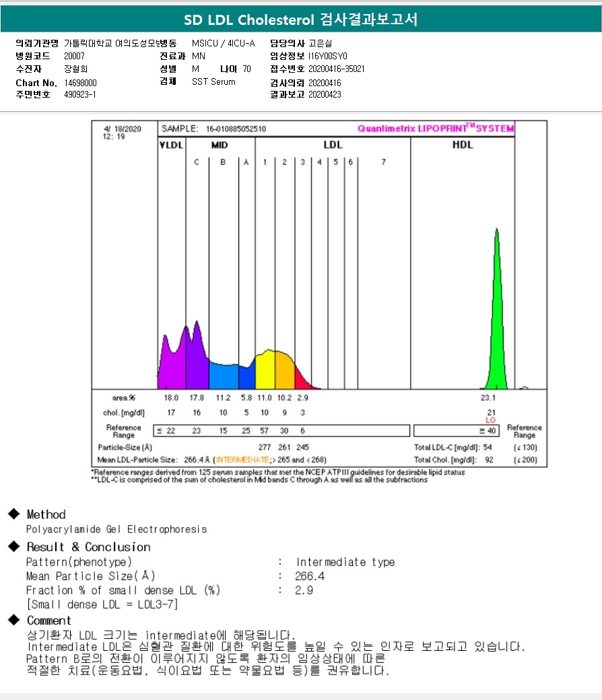This screenshot has width=602, height=700.
Task: Click clinical info code I16Y00SY0
Action: tap(327, 57)
